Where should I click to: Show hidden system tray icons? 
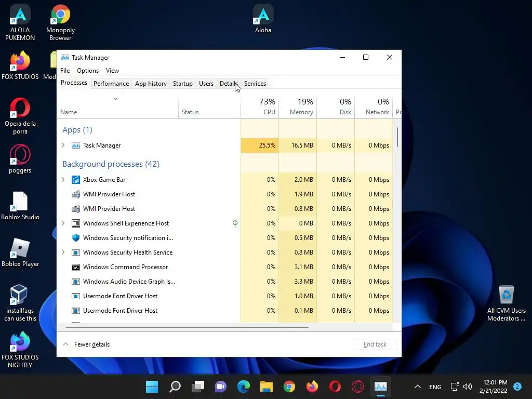pyautogui.click(x=418, y=387)
